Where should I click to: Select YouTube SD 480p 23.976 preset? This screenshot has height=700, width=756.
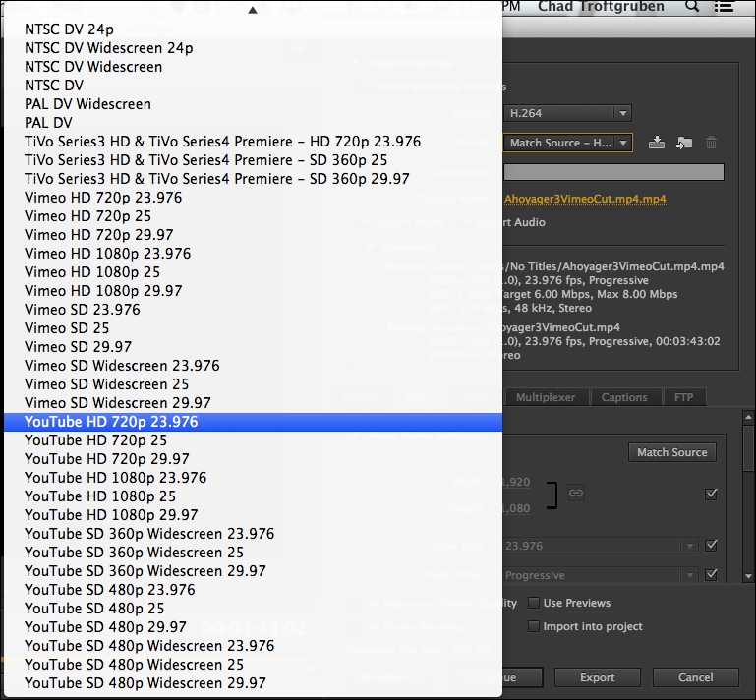(x=253, y=590)
